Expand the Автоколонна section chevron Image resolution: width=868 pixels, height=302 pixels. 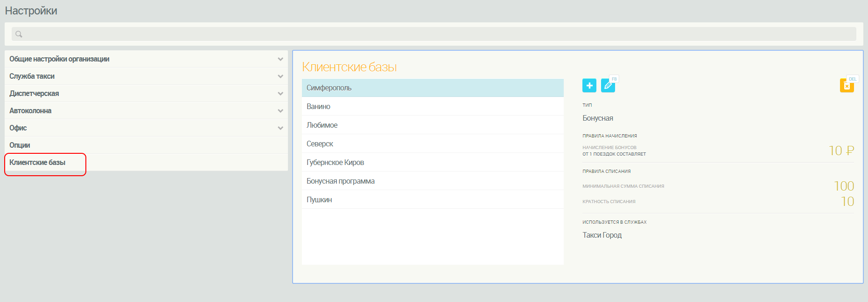pos(280,111)
